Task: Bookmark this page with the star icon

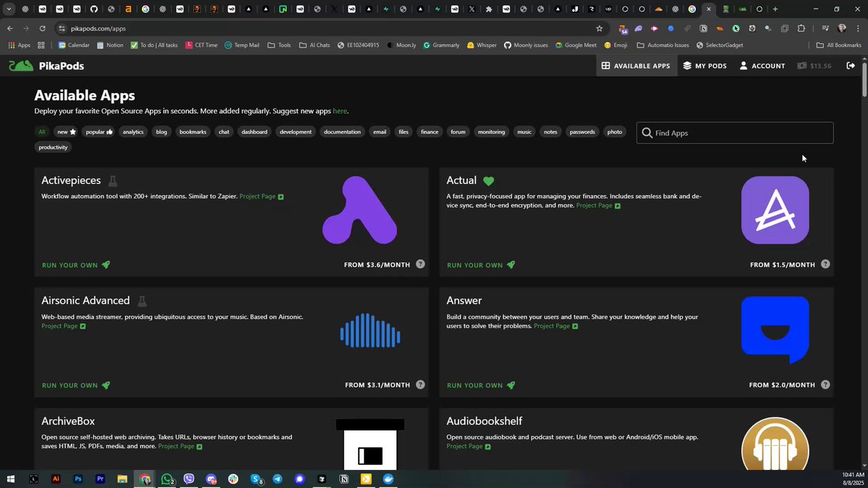Action: 599,28
